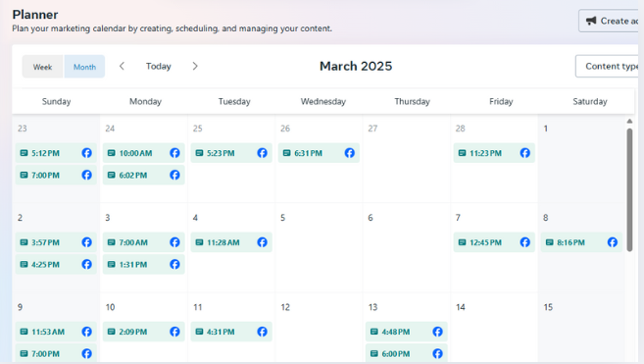
Task: Click Facebook icon on 11:23 PM post
Action: (524, 153)
